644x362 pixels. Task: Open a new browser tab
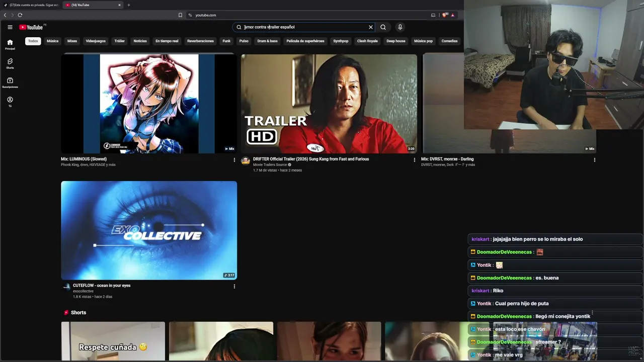click(128, 5)
